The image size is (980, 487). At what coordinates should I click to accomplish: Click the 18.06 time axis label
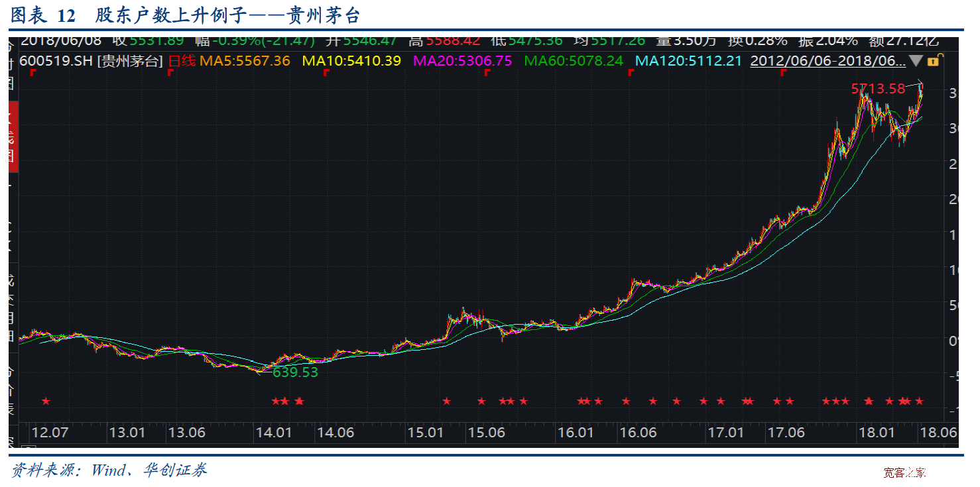937,433
